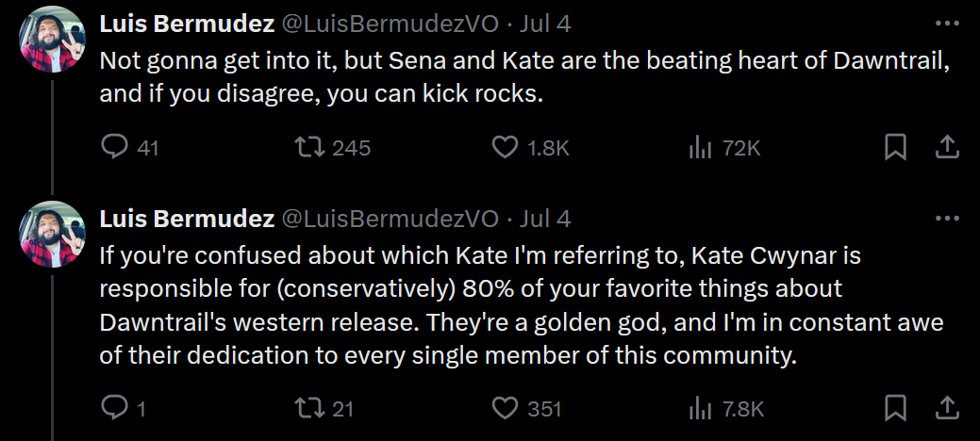Open more options menu on first tweet
Viewport: 980px width, 441px height.
(946, 24)
